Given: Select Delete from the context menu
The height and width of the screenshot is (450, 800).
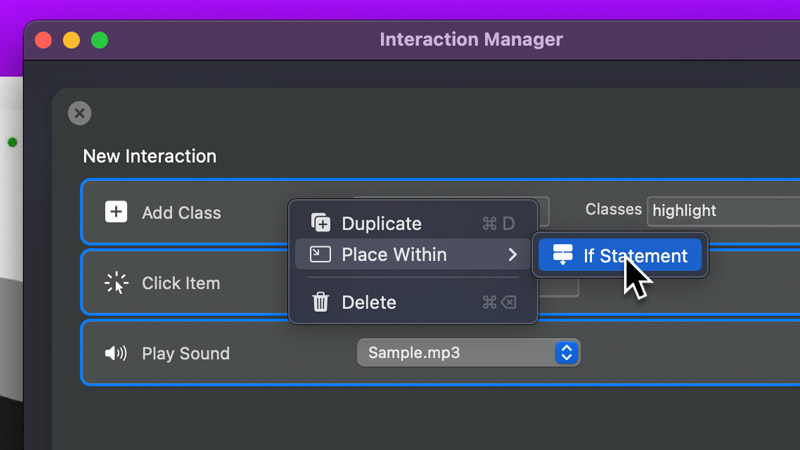Looking at the screenshot, I should pos(369,302).
